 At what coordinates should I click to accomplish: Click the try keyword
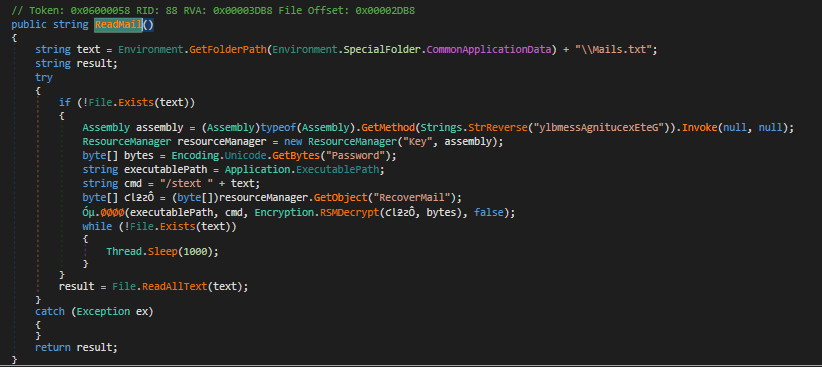44,77
